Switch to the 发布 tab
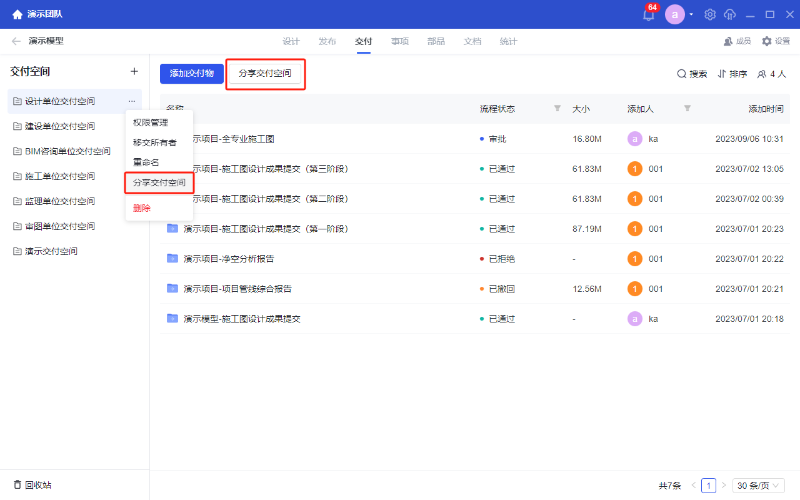 point(327,41)
